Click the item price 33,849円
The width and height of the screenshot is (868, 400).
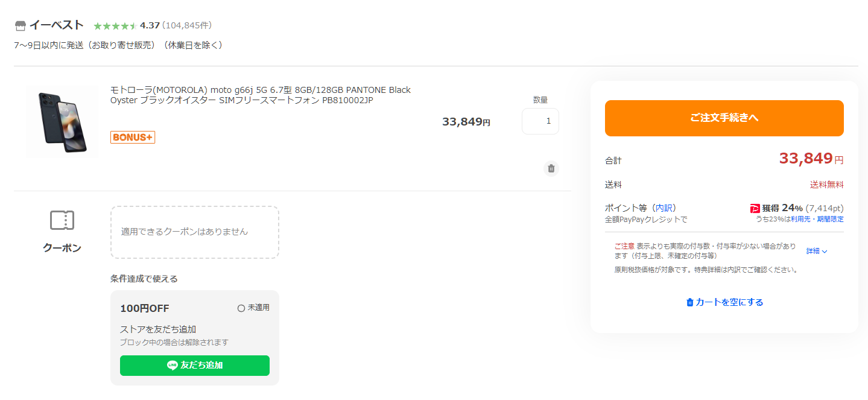(x=466, y=121)
